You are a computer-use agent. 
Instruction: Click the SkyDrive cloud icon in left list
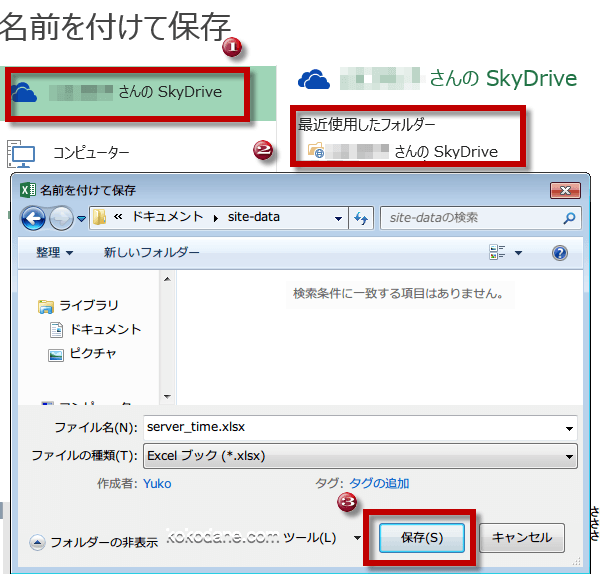click(24, 92)
